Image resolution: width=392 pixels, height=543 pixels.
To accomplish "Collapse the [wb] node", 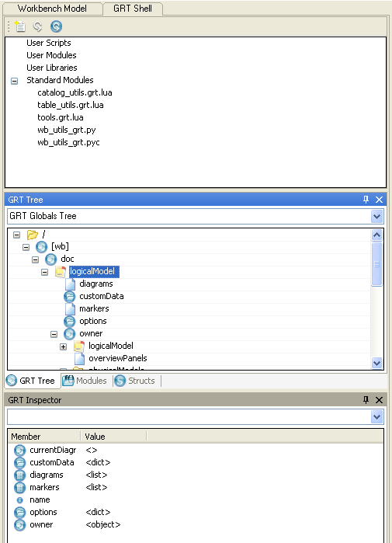I will click(26, 248).
